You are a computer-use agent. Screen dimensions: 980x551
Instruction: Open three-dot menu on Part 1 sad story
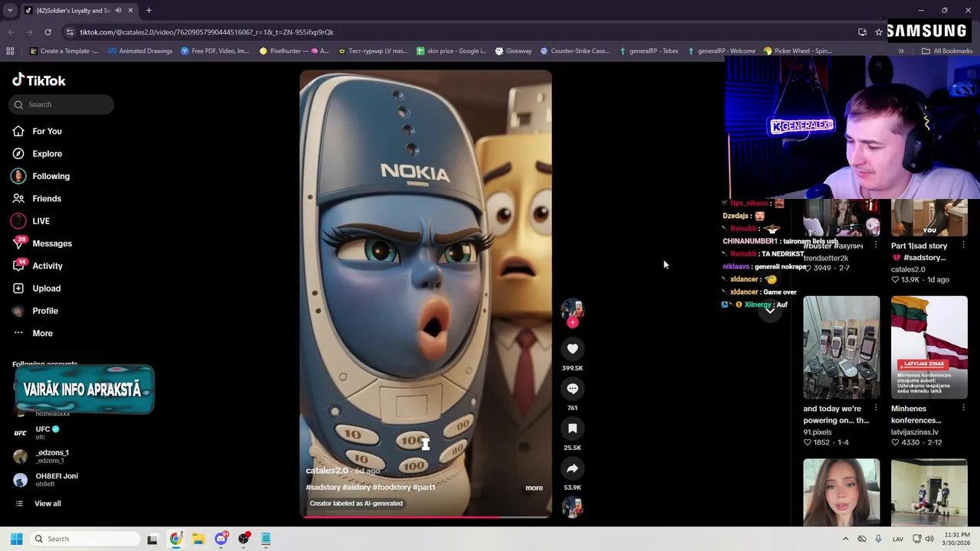click(x=962, y=245)
